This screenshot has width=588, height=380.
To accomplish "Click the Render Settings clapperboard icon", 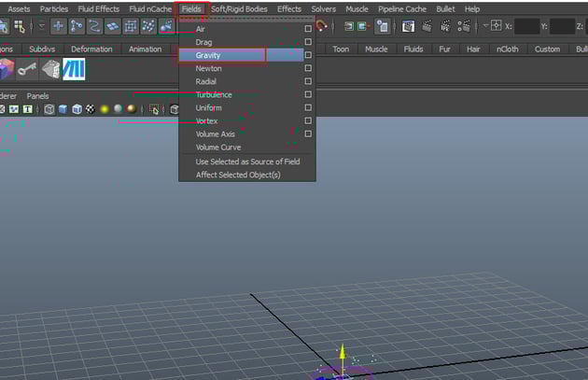I will pos(463,26).
